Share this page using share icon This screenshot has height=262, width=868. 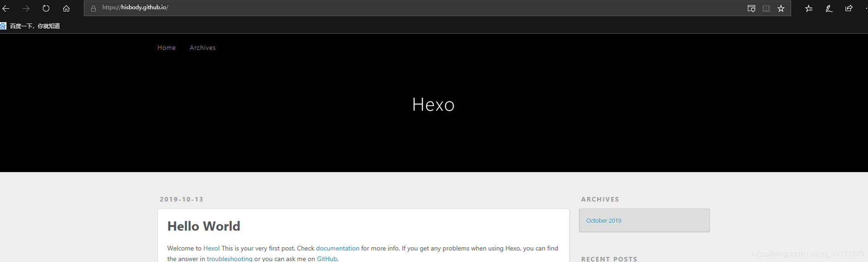(x=849, y=8)
